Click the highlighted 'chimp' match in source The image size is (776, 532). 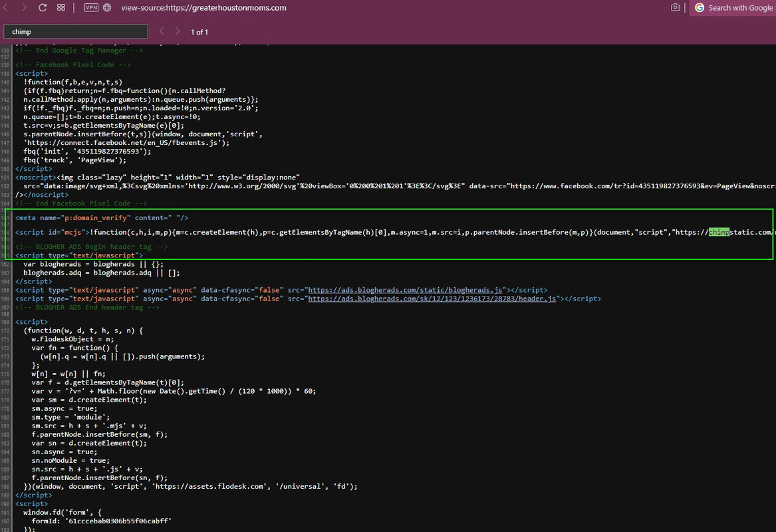pos(719,232)
